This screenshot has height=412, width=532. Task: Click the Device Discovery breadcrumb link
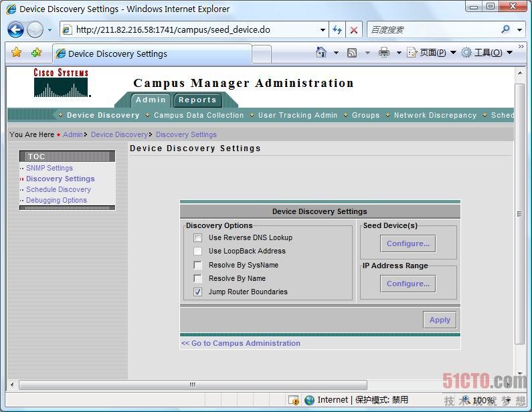click(x=119, y=134)
